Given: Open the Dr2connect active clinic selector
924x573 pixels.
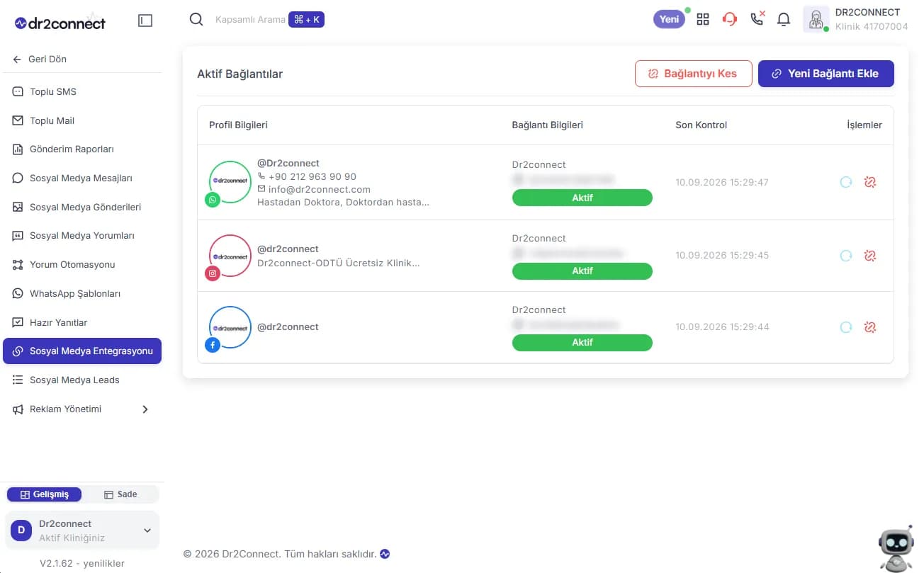Looking at the screenshot, I should click(82, 531).
